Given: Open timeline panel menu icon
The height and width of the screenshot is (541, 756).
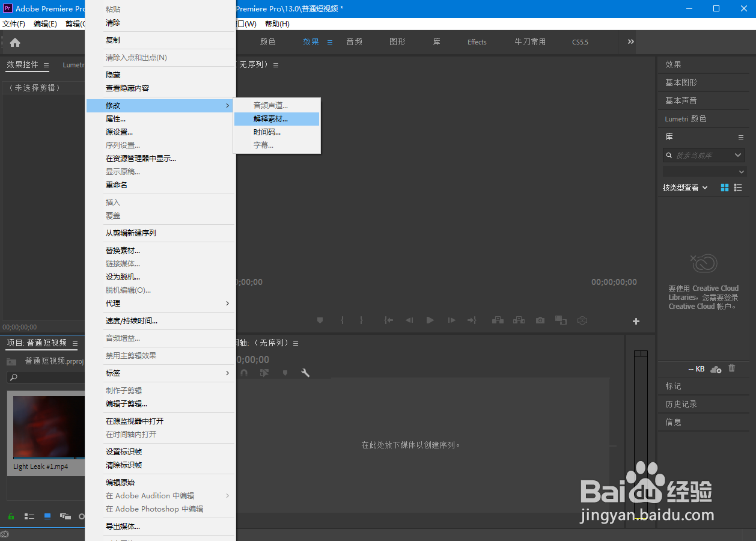Looking at the screenshot, I should (296, 343).
